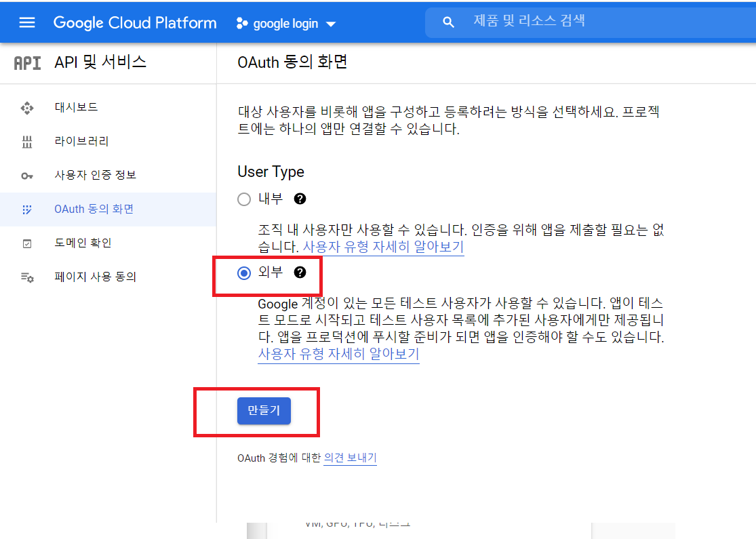756x539 pixels.
Task: Click the 사용자 인증 정보 key icon
Action: pos(27,176)
